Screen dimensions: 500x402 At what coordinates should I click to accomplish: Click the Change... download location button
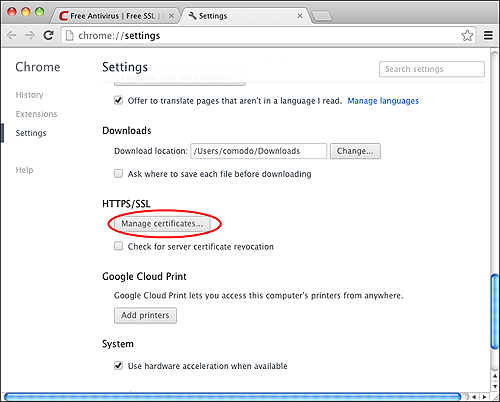[x=355, y=151]
